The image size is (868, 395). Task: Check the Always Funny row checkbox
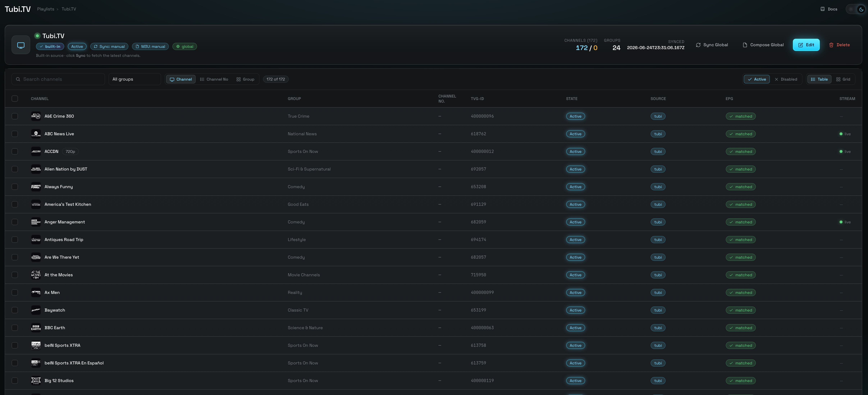[x=15, y=187]
